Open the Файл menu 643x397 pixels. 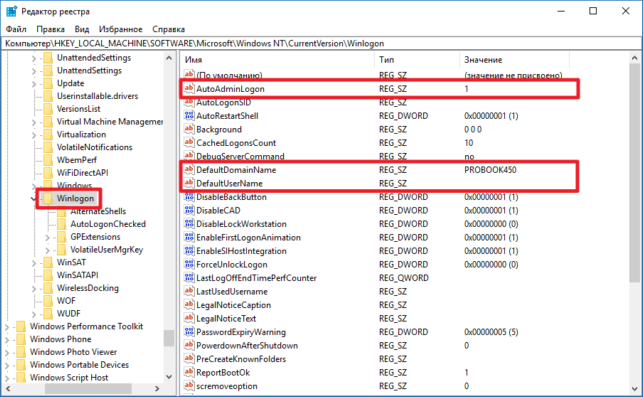(x=16, y=29)
